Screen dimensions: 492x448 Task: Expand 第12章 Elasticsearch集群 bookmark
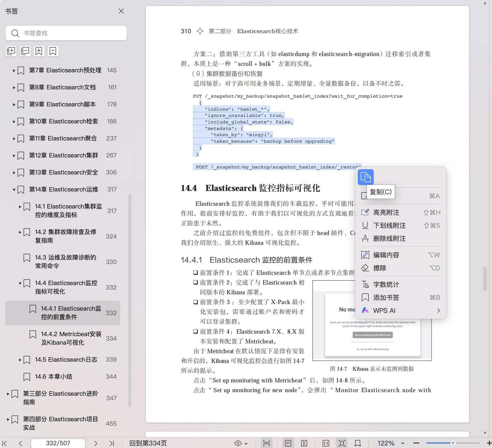14,156
